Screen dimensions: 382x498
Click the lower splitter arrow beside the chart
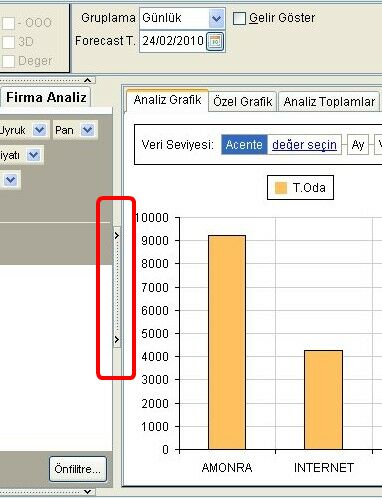coord(117,340)
